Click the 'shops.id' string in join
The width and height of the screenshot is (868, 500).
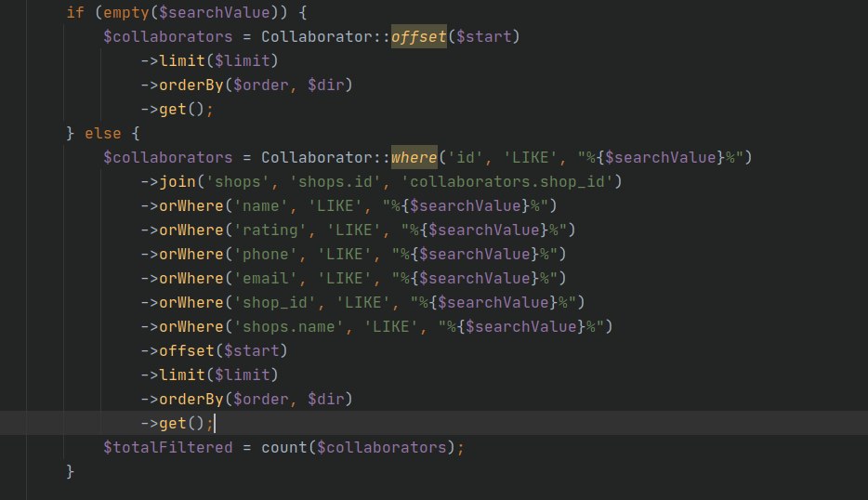click(335, 181)
